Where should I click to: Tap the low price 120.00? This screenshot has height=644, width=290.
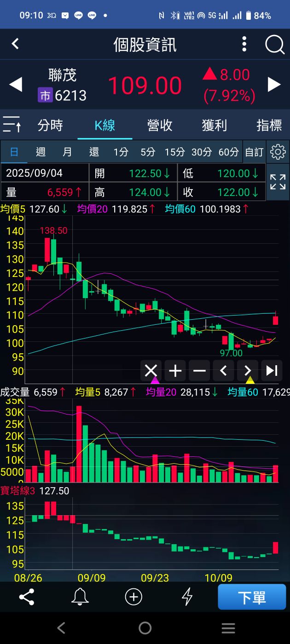pyautogui.click(x=233, y=173)
